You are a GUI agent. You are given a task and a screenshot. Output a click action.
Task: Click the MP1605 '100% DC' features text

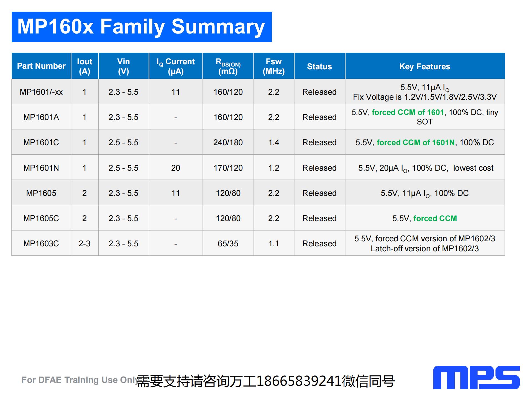(451, 193)
